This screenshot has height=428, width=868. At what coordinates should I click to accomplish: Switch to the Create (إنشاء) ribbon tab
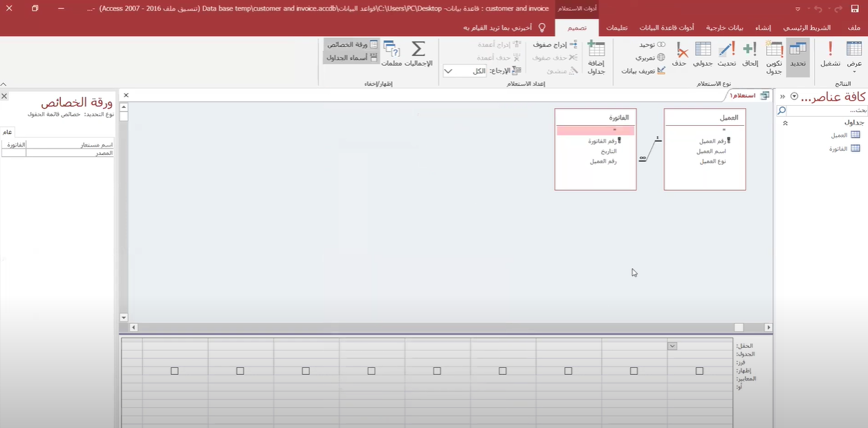(x=762, y=28)
